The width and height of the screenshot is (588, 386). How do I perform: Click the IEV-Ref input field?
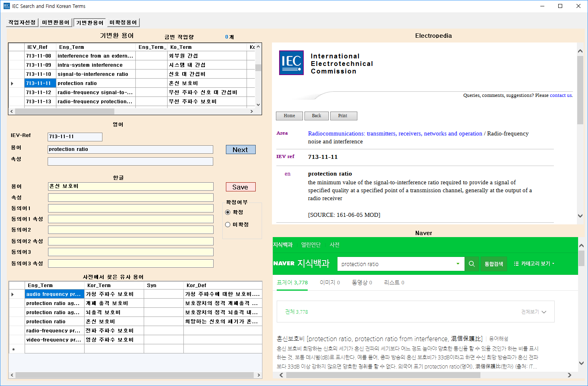[75, 137]
